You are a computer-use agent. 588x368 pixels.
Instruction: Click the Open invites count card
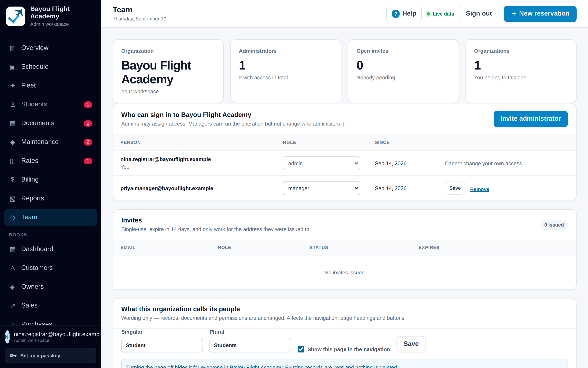(x=403, y=71)
